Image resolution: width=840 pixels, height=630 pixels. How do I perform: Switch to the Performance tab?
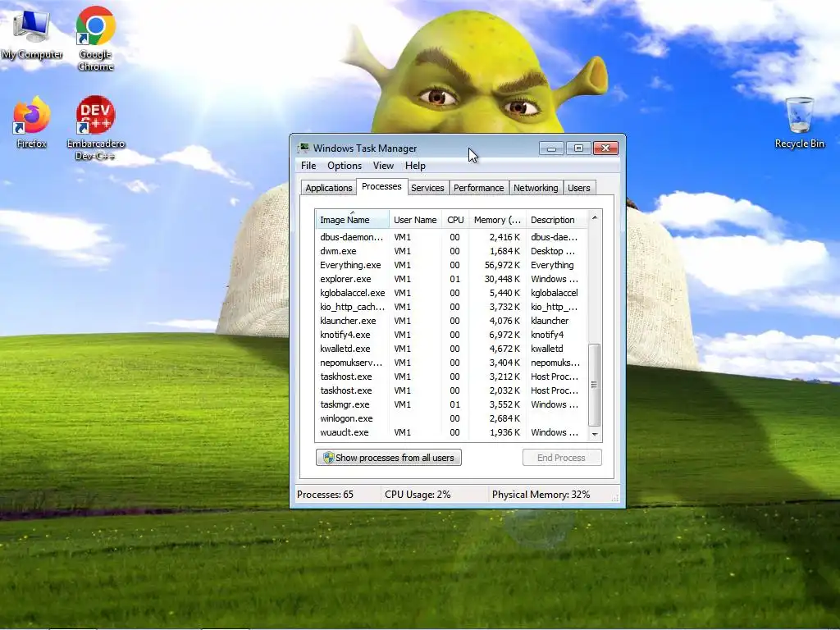(478, 188)
